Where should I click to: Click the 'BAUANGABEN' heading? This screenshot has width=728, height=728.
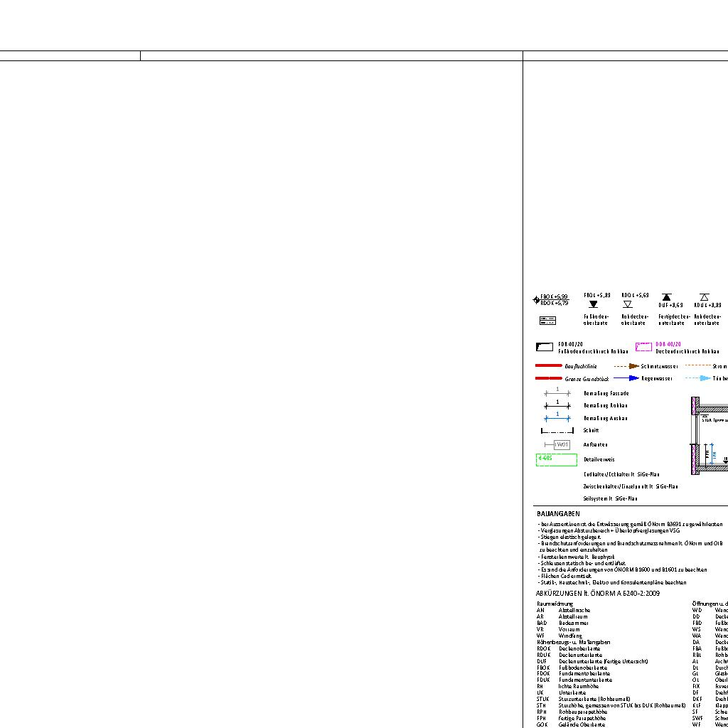[x=558, y=513]
